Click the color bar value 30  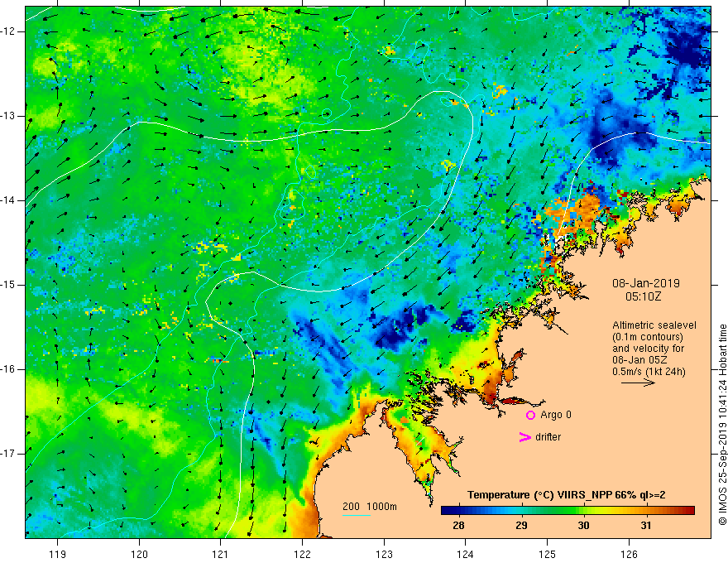pyautogui.click(x=583, y=526)
